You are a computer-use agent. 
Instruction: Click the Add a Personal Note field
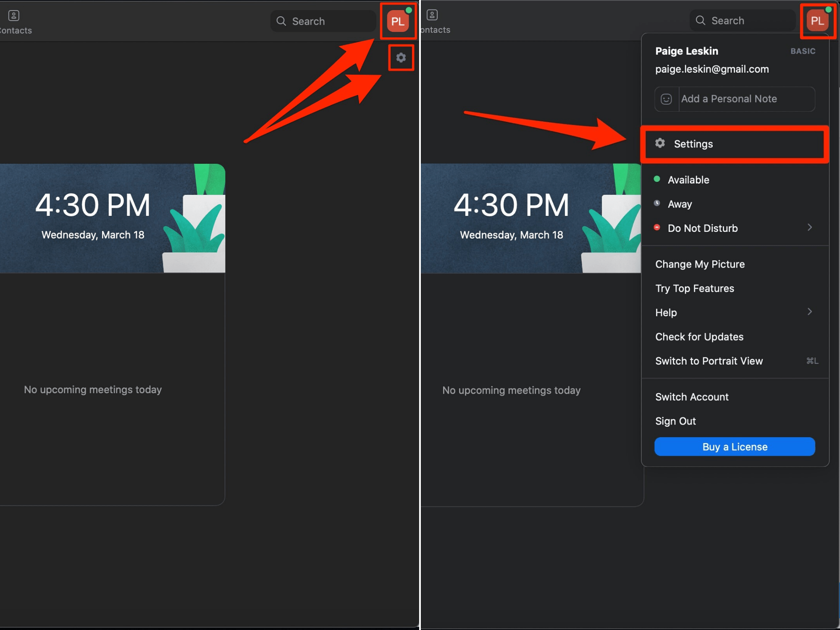[x=746, y=99]
